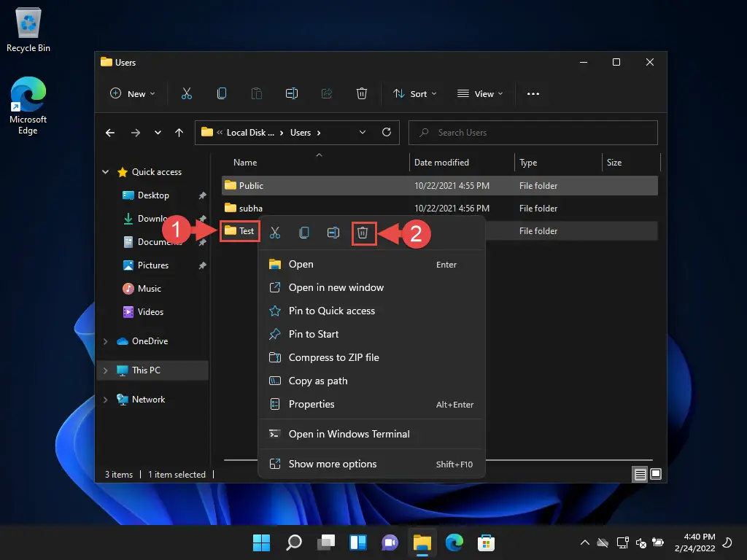Open Desktop in the navigation pane
The image size is (747, 560).
pos(153,195)
